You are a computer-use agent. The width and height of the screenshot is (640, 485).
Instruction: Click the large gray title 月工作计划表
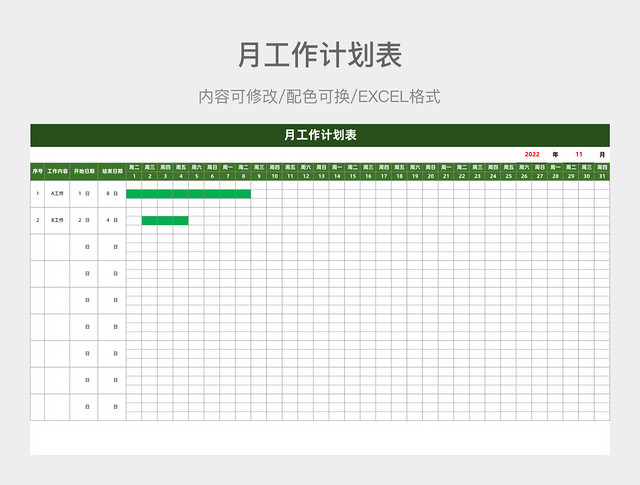click(x=320, y=55)
